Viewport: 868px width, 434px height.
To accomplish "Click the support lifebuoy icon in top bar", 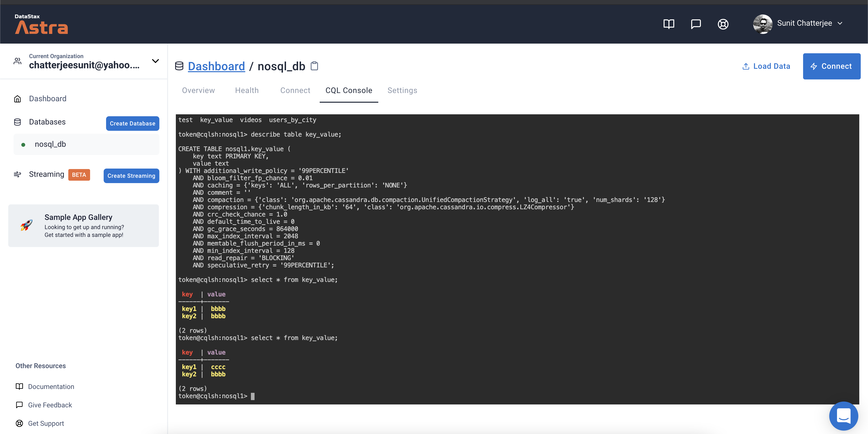I will coord(723,23).
